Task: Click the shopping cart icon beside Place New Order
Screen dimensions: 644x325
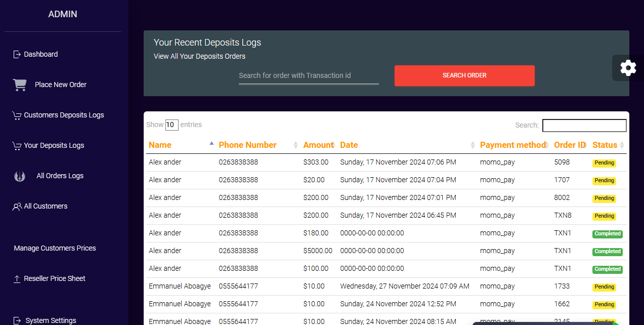Action: pyautogui.click(x=20, y=85)
